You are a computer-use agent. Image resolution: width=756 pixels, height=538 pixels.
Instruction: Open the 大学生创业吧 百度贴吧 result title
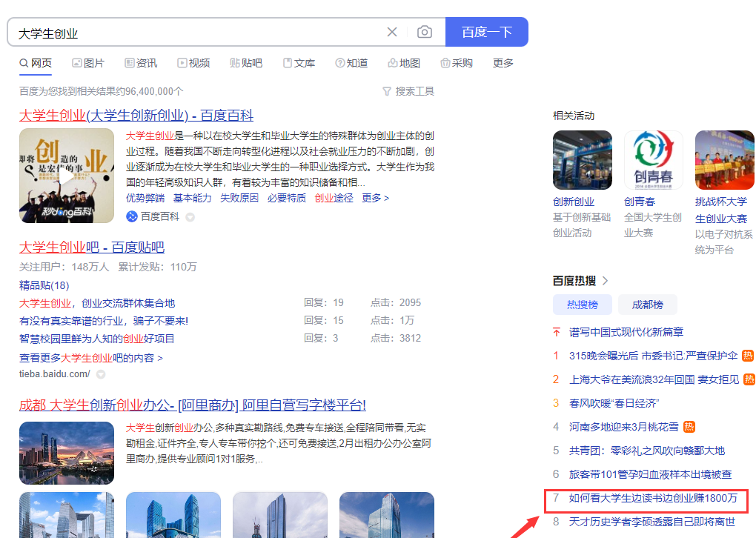click(x=92, y=248)
